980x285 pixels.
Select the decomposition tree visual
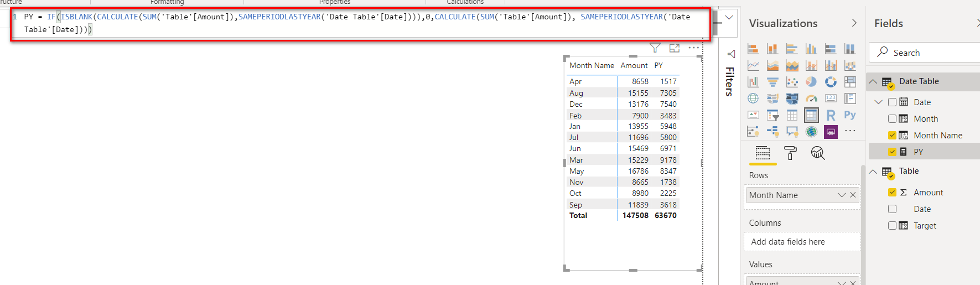tap(772, 132)
